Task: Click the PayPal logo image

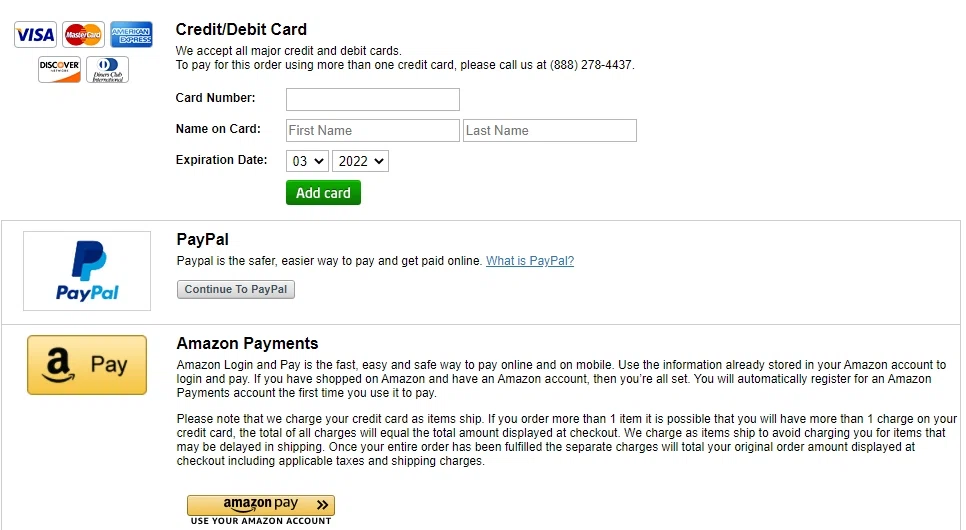Action: coord(87,271)
